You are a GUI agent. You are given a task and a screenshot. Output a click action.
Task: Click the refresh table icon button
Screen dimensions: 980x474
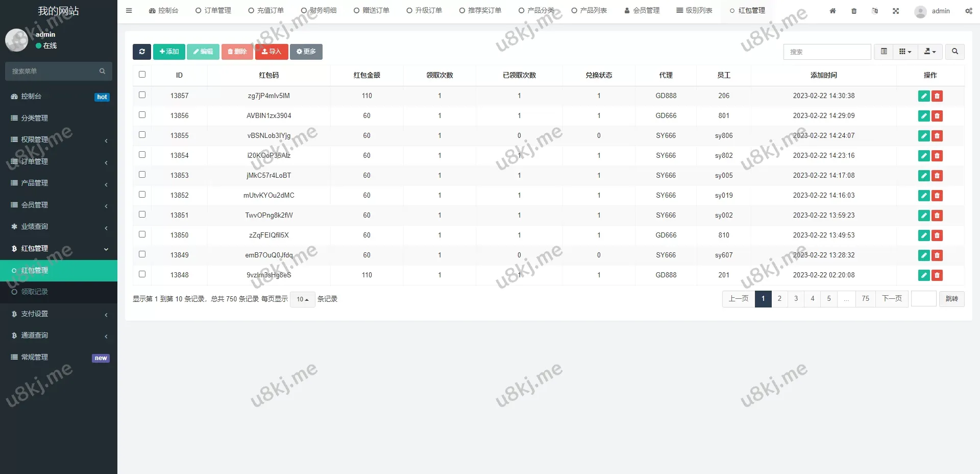click(142, 52)
